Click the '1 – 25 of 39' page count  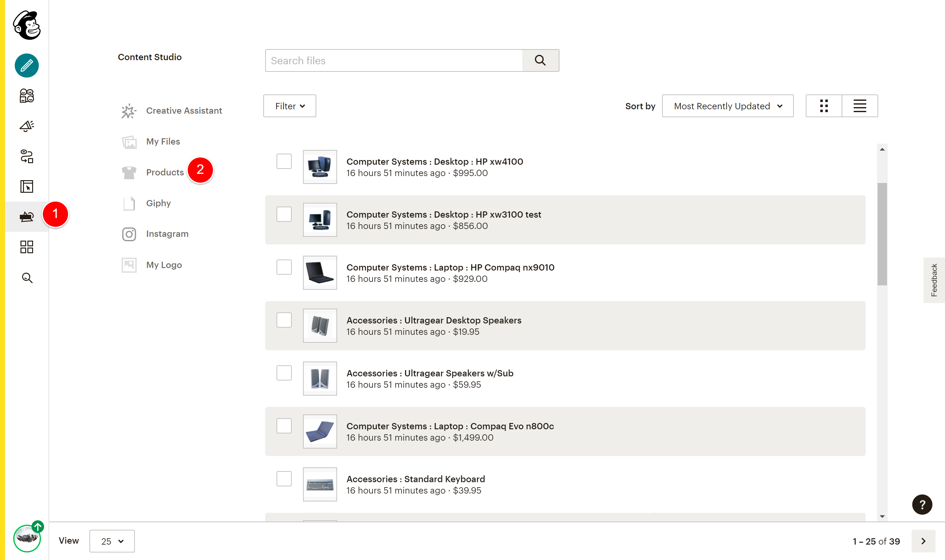876,541
